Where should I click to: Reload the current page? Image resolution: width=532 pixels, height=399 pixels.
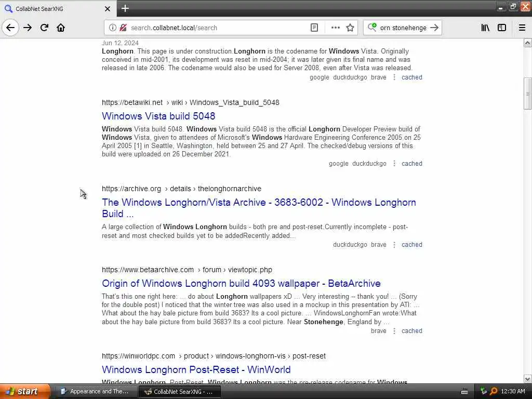(x=44, y=28)
